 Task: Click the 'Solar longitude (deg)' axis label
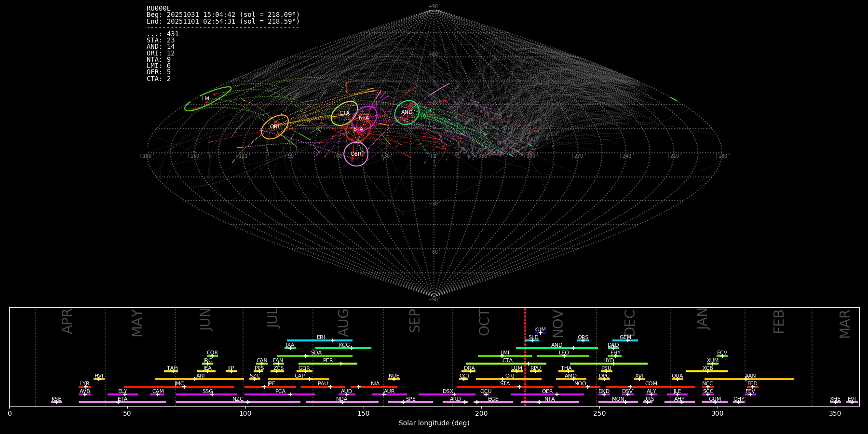(x=434, y=423)
